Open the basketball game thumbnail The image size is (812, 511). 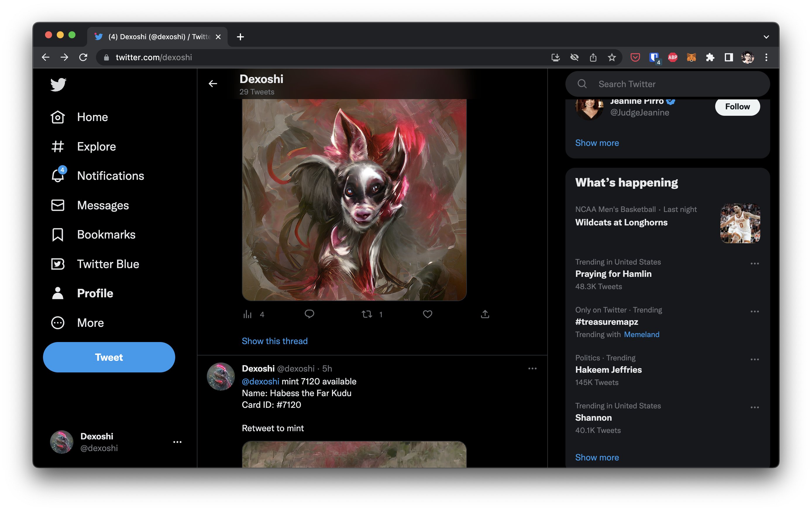tap(740, 223)
